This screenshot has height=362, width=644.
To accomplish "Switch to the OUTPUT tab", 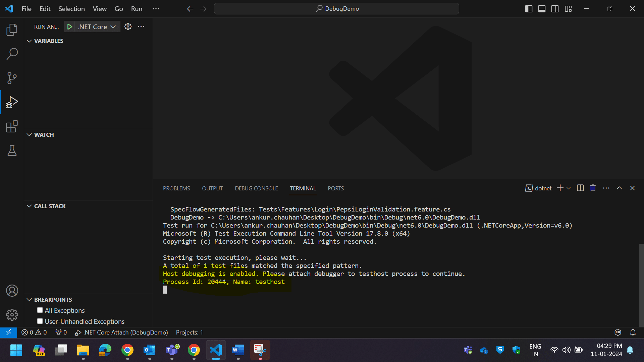I will click(x=212, y=188).
